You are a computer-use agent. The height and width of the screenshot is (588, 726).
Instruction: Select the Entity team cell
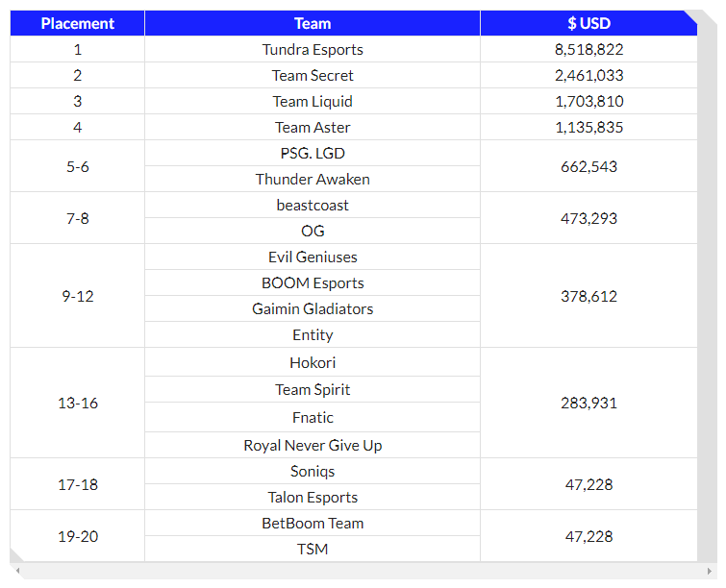point(313,334)
